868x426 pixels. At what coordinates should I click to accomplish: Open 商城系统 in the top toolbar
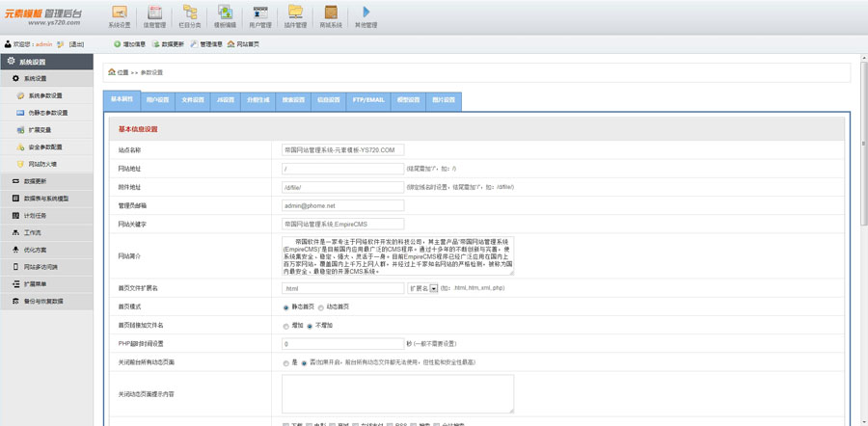[x=331, y=16]
